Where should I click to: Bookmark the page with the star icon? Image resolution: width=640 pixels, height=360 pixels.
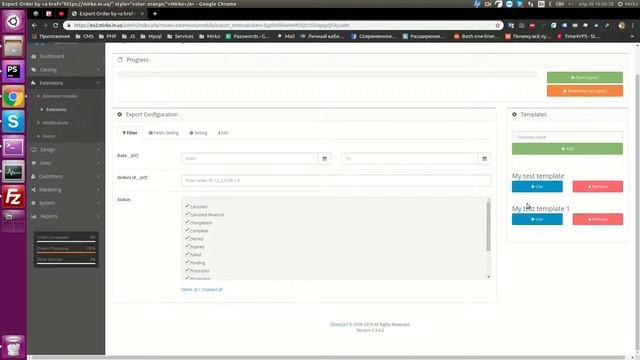pos(497,25)
